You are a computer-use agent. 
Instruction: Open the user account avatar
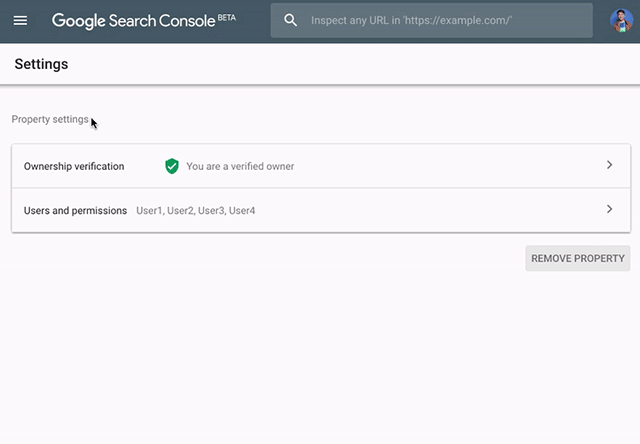coord(620,21)
